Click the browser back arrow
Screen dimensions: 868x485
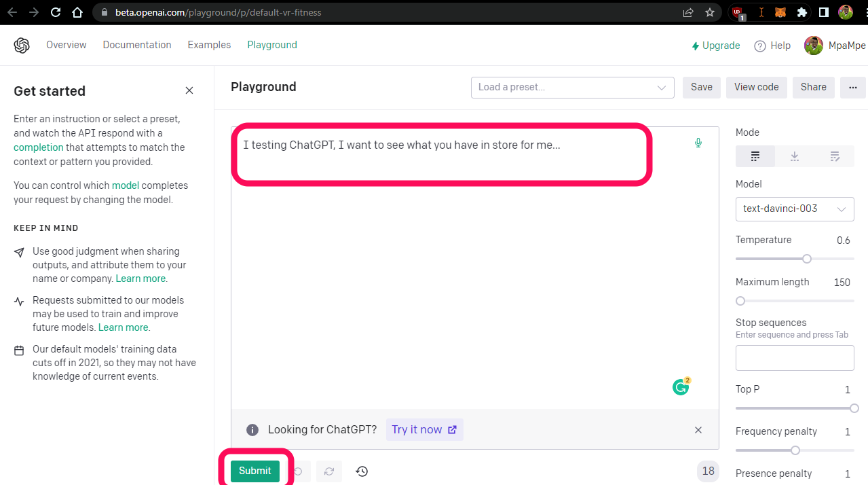point(12,12)
